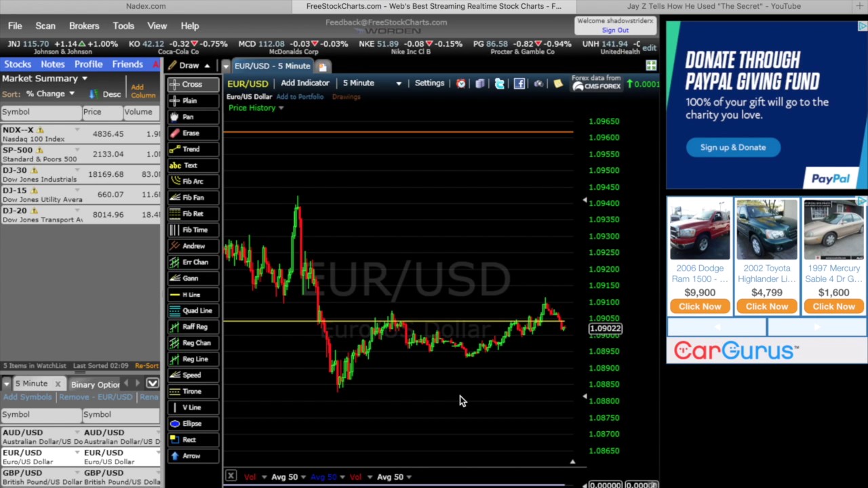Close the 5 Minute watchlist tab
The height and width of the screenshot is (488, 868).
pyautogui.click(x=58, y=384)
